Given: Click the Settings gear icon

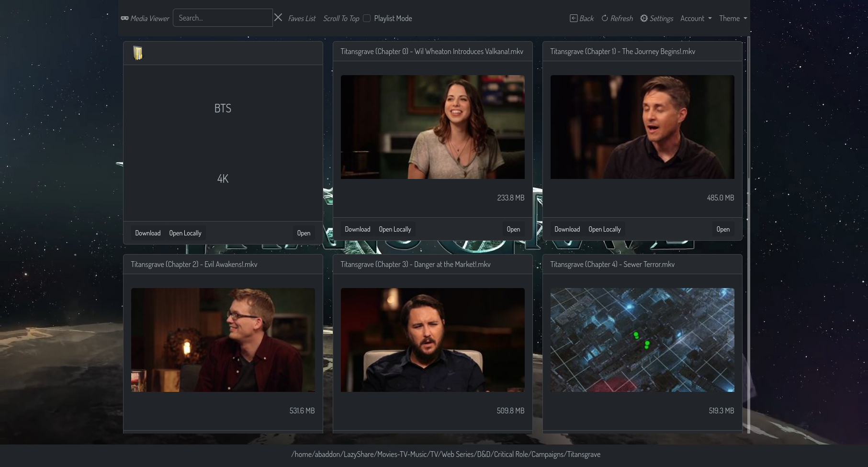Looking at the screenshot, I should pyautogui.click(x=644, y=18).
